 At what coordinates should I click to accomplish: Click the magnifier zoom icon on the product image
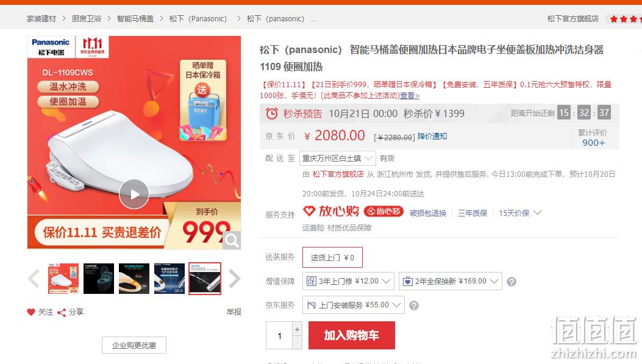point(232,240)
